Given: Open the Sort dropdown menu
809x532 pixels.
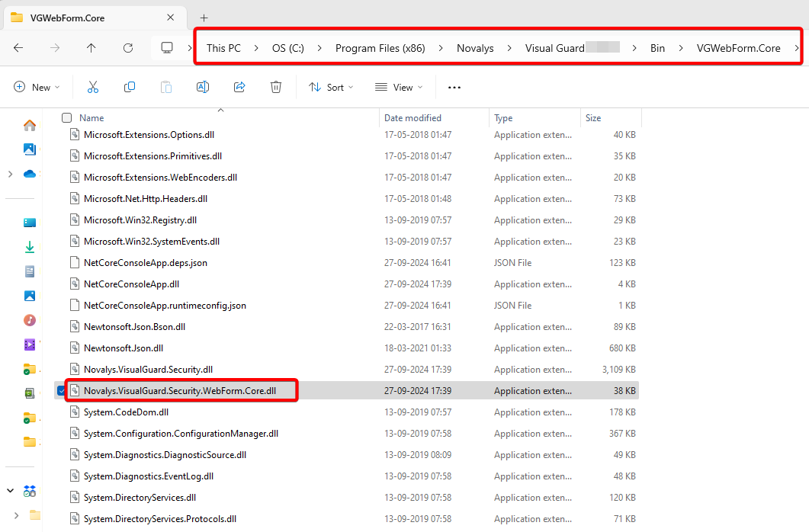Looking at the screenshot, I should tap(330, 87).
